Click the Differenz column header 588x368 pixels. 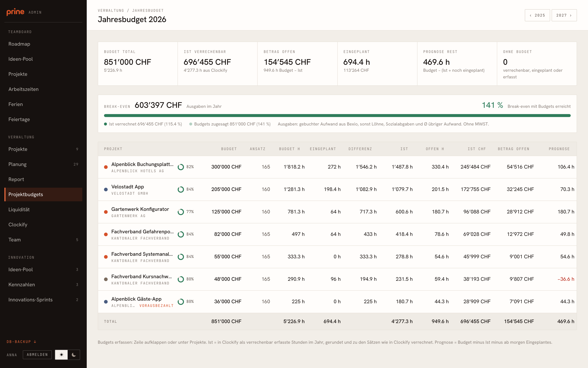pyautogui.click(x=360, y=149)
